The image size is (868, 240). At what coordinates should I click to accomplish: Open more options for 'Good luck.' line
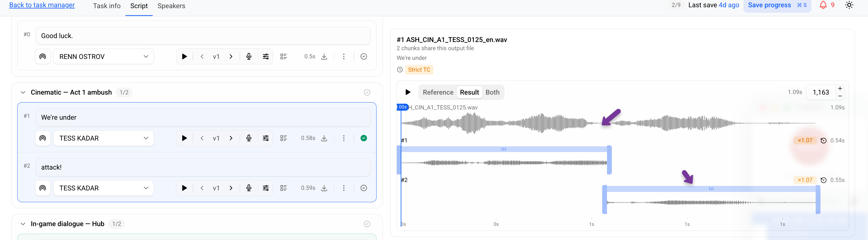[344, 57]
